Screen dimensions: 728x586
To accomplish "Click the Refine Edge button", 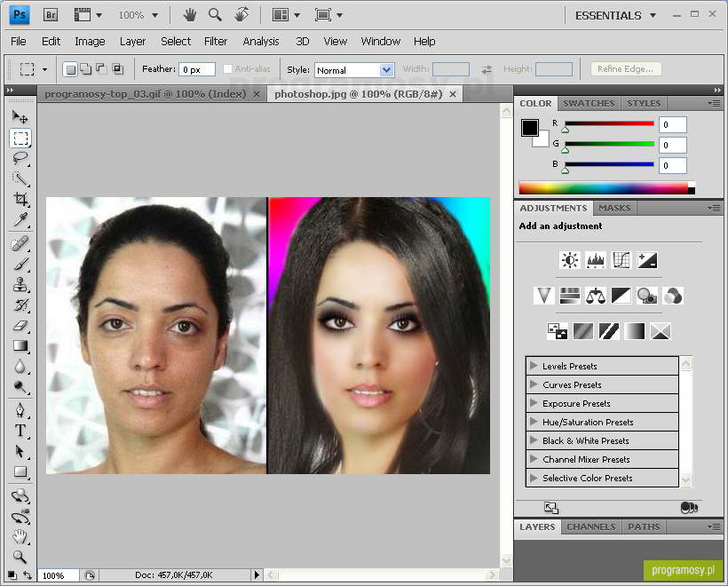I will (x=625, y=68).
